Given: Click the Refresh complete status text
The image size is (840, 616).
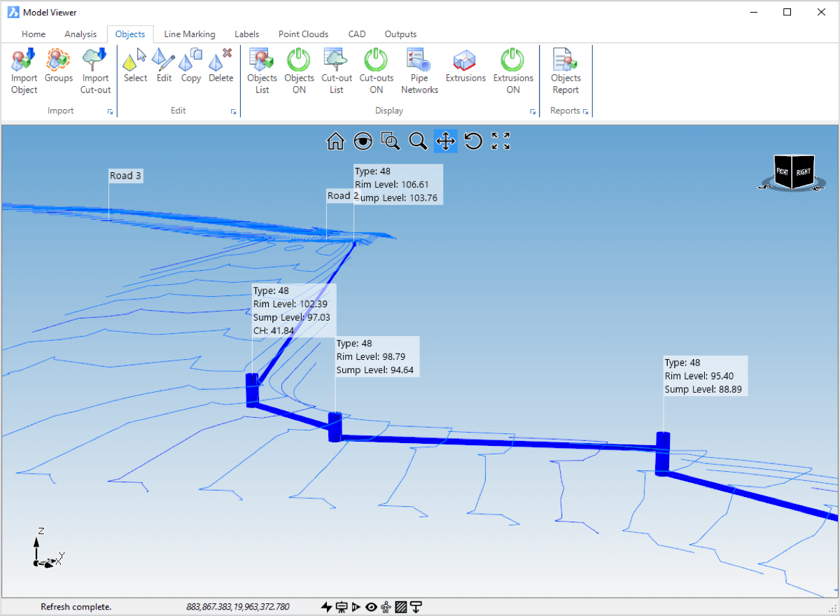Looking at the screenshot, I should coord(76,607).
